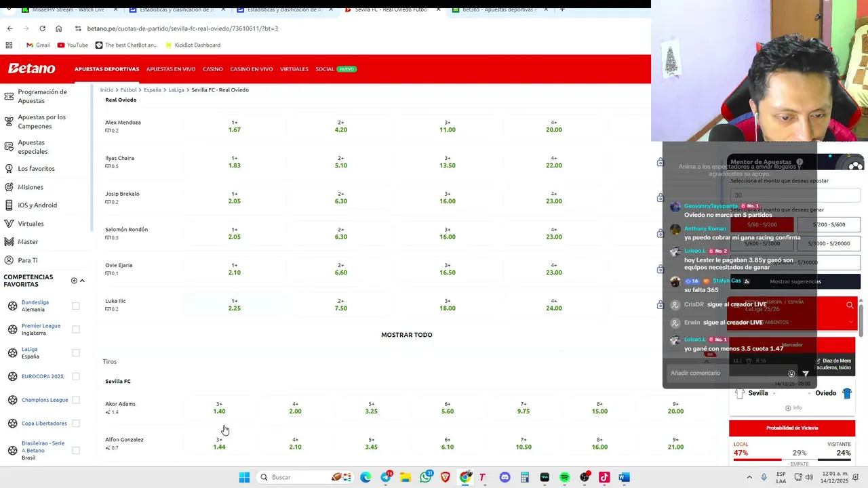The image size is (868, 488).
Task: Click the EUROCOPA 2028 ball icon
Action: [x=12, y=376]
